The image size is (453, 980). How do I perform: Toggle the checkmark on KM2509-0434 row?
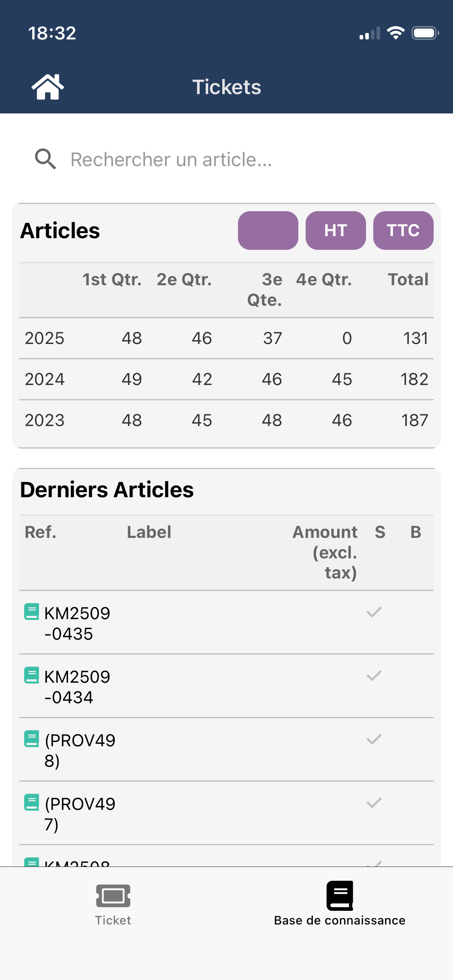[x=374, y=675]
